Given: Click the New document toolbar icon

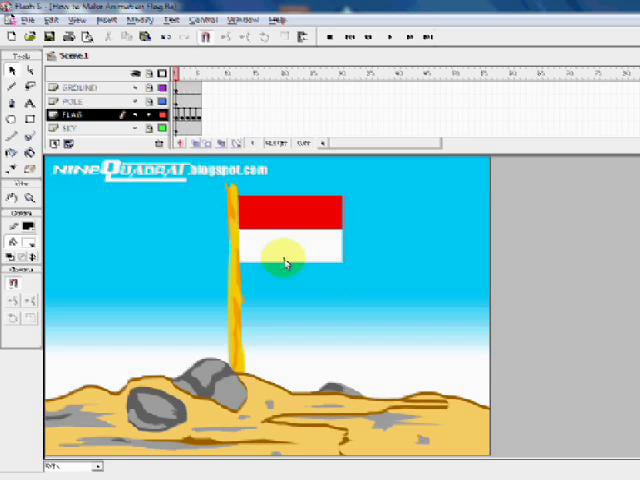Looking at the screenshot, I should click(x=12, y=37).
